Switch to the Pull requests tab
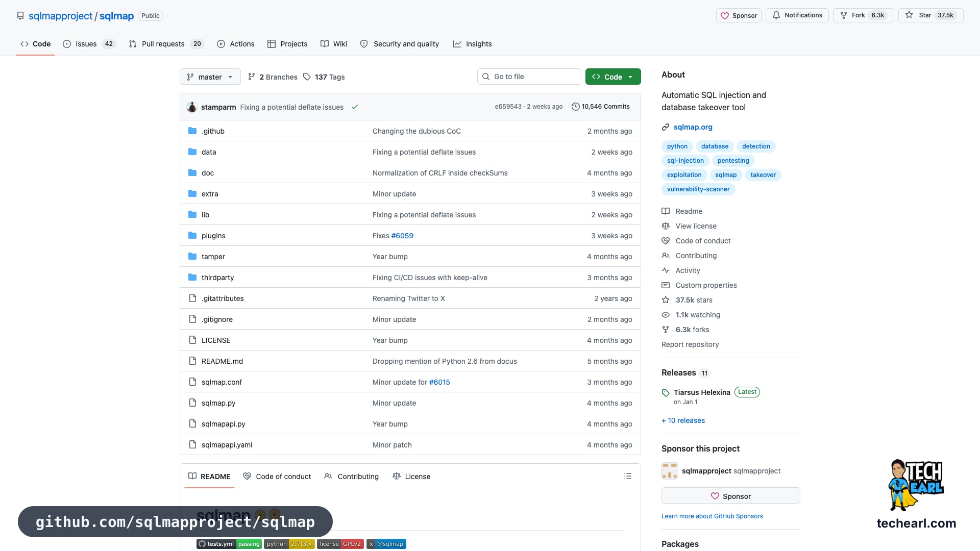 pyautogui.click(x=166, y=44)
